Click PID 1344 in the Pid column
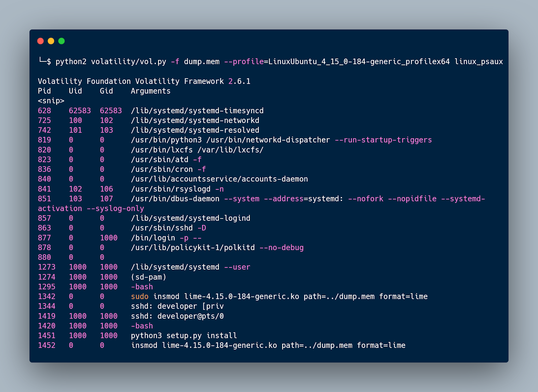This screenshot has width=538, height=392. (47, 306)
